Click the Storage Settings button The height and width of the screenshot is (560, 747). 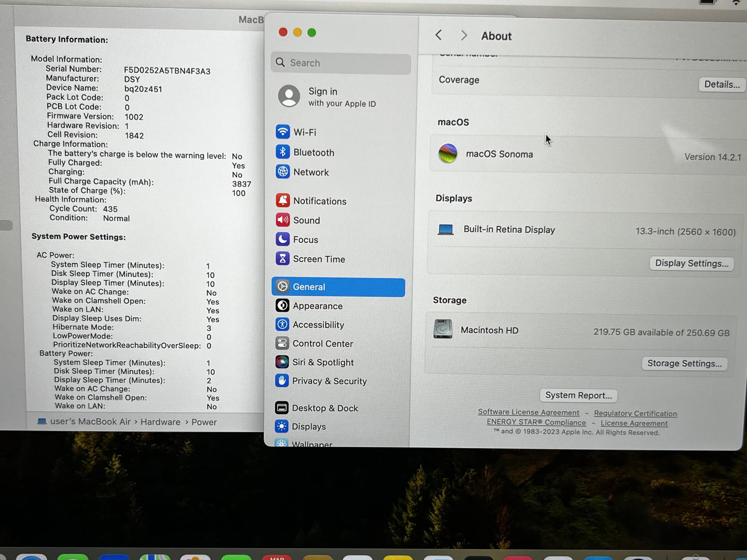tap(684, 363)
